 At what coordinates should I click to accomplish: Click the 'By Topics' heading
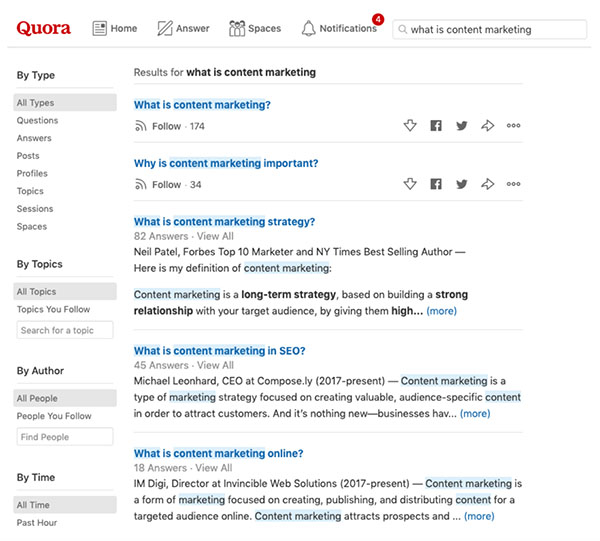[39, 264]
